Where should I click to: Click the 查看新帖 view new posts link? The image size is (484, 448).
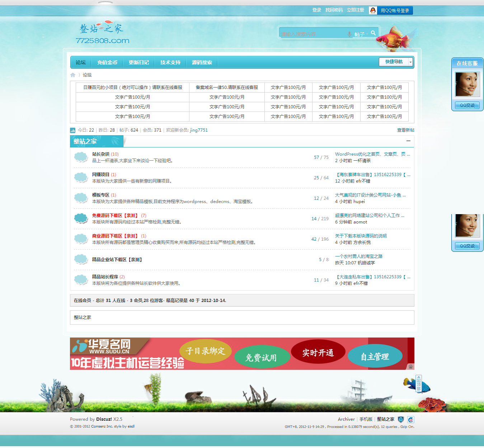(405, 130)
